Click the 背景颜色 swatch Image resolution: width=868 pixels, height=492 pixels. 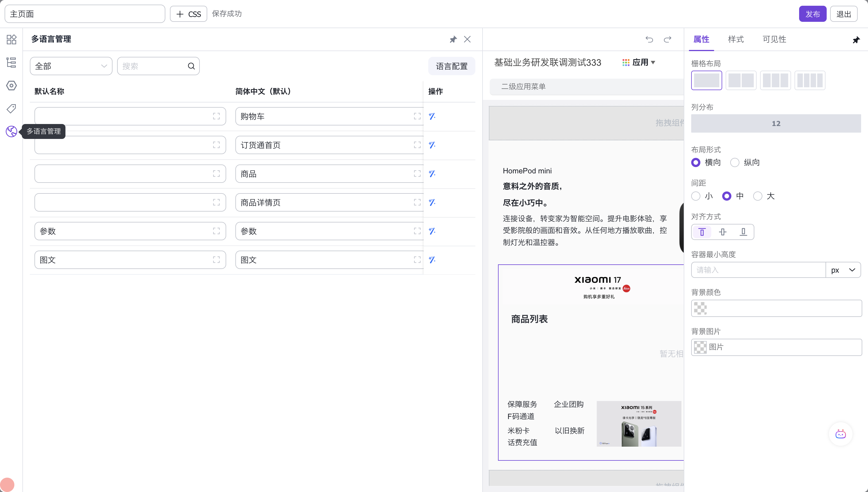tap(700, 308)
